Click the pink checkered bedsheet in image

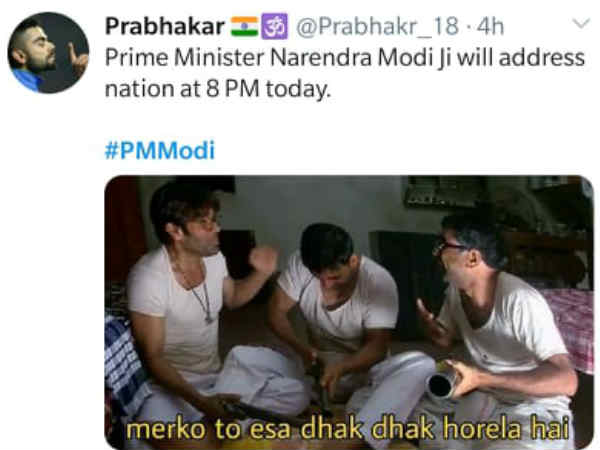click(566, 328)
